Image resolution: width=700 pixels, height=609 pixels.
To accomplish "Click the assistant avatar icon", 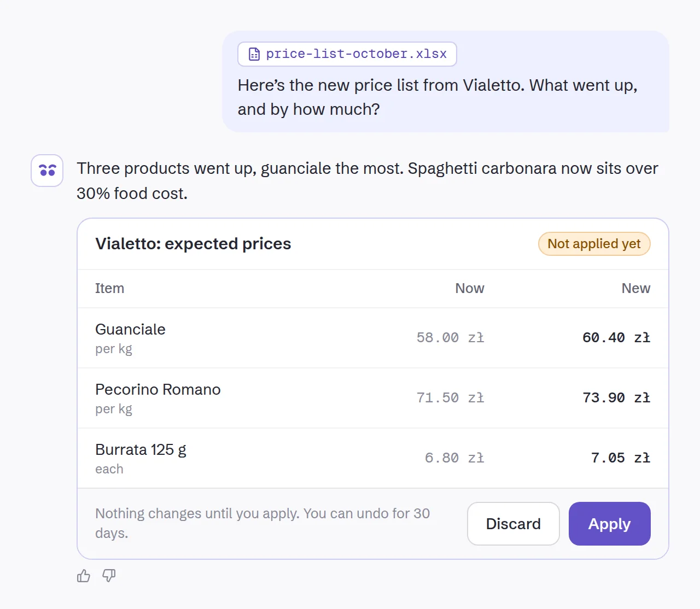I will click(x=47, y=171).
